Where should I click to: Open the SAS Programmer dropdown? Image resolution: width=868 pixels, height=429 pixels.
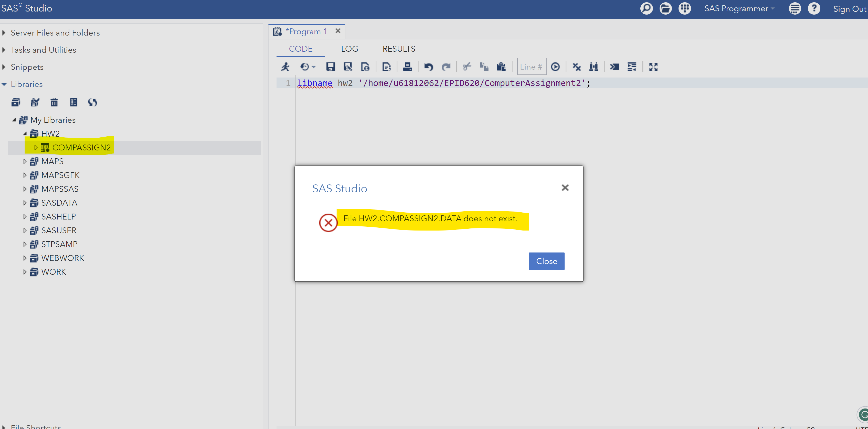739,8
